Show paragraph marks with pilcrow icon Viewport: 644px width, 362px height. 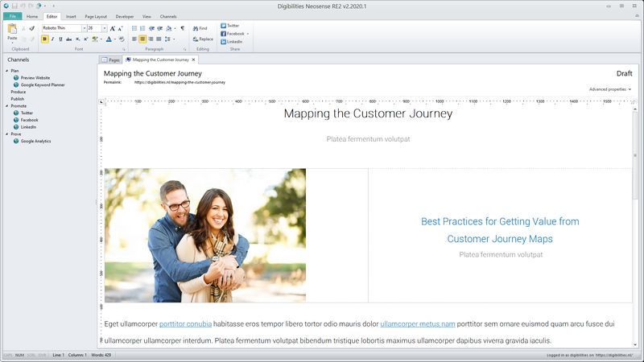183,28
